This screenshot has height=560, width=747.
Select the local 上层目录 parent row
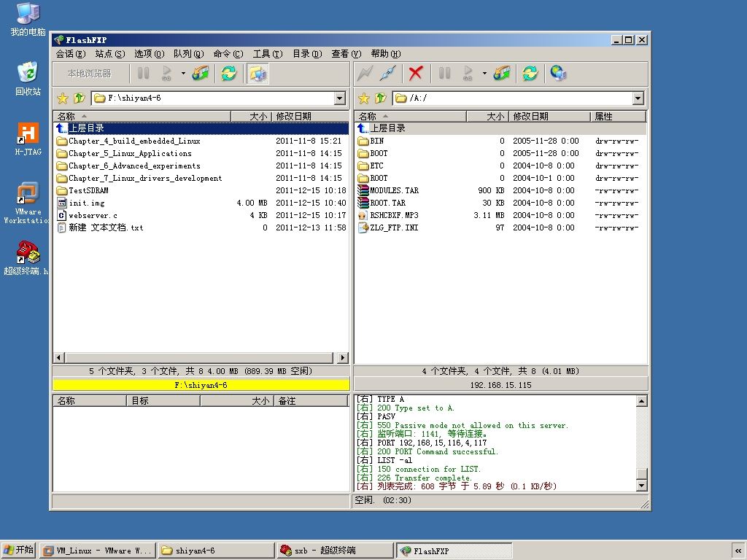tap(201, 128)
